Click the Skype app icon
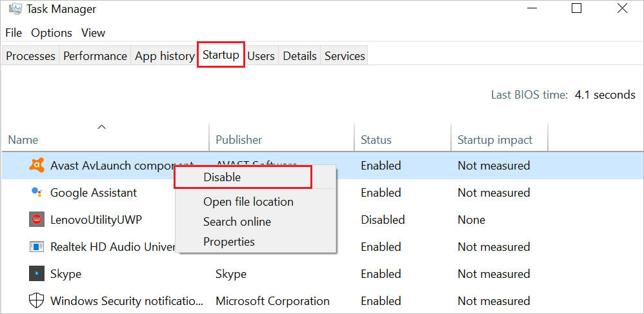This screenshot has width=644, height=314. 37,274
